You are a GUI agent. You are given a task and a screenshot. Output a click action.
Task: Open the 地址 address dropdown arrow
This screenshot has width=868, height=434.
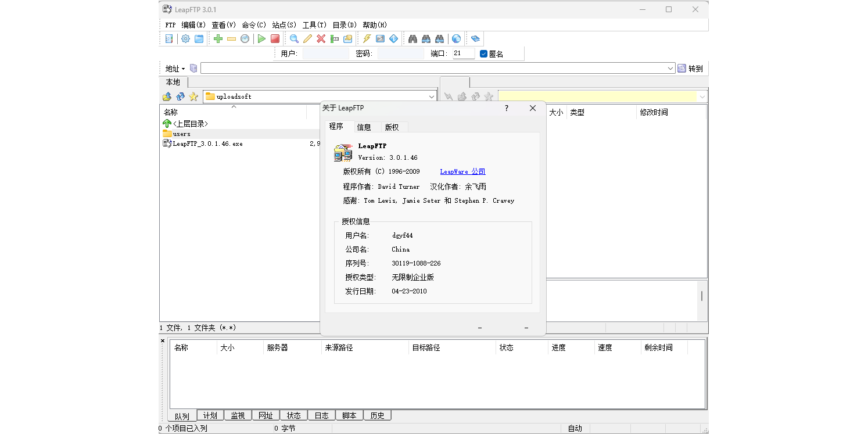(183, 69)
